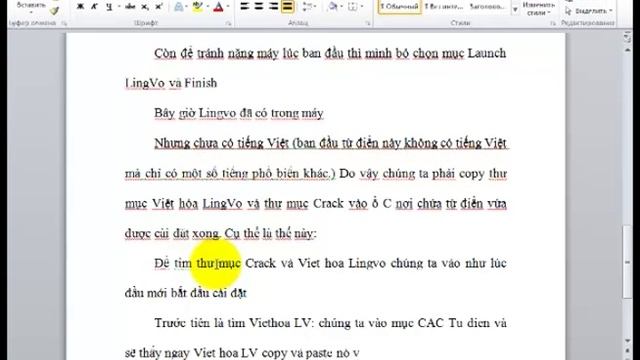Select the Format Painter brush
The width and height of the screenshot is (640, 360).
(54, 11)
